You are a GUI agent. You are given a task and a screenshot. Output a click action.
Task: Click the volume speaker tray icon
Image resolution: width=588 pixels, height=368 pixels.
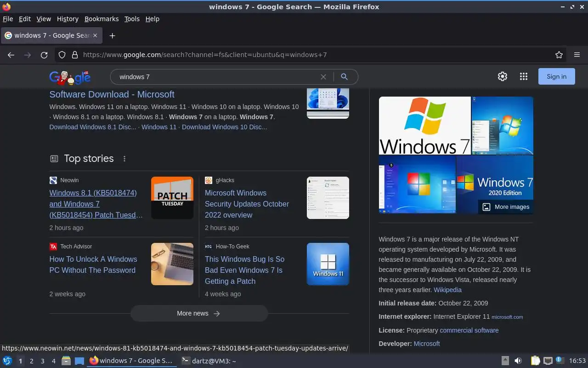[x=518, y=361]
